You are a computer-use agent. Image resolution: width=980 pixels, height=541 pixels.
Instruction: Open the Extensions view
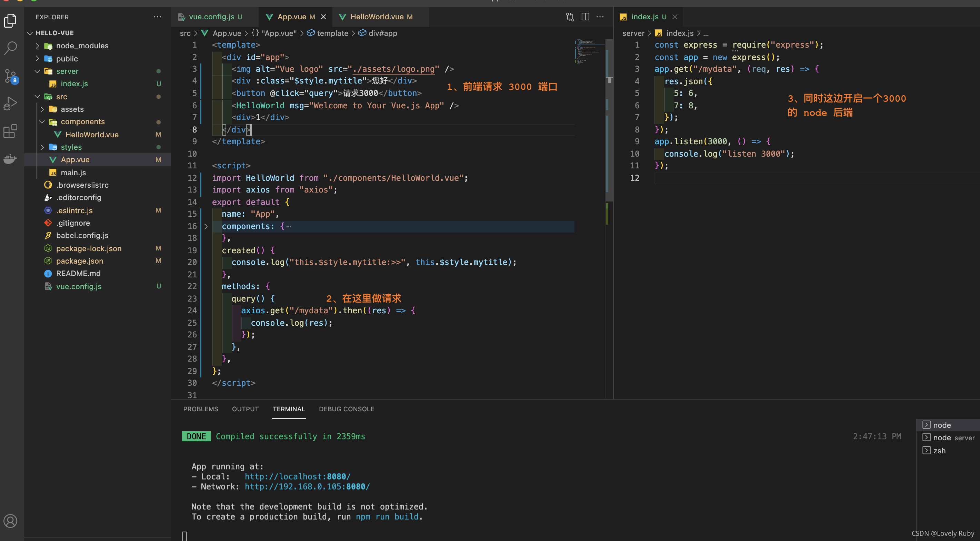(10, 131)
